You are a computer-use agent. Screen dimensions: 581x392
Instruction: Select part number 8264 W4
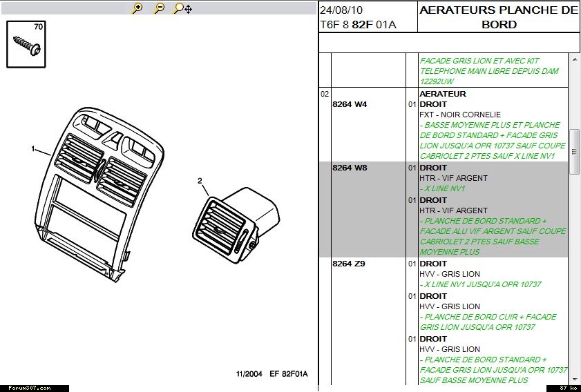350,104
